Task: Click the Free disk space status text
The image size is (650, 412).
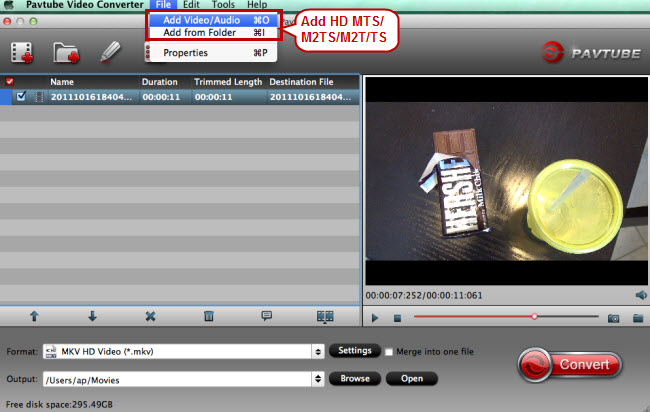Action: pyautogui.click(x=59, y=404)
